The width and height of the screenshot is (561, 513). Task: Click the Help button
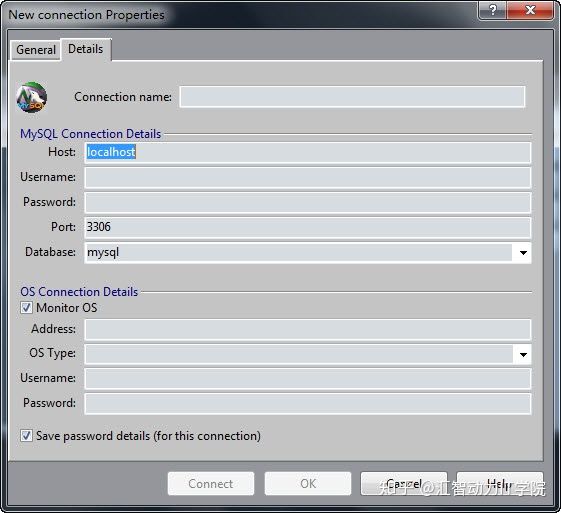pos(500,484)
